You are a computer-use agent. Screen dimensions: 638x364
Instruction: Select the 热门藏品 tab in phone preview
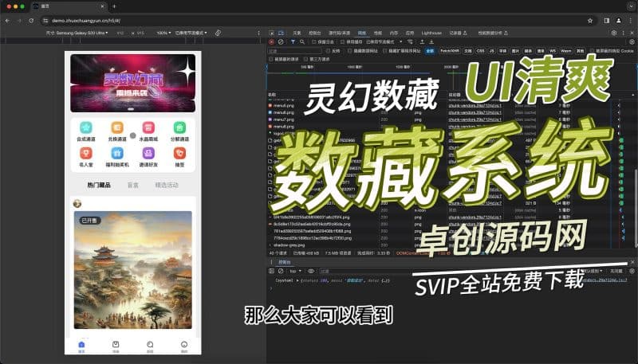click(99, 185)
